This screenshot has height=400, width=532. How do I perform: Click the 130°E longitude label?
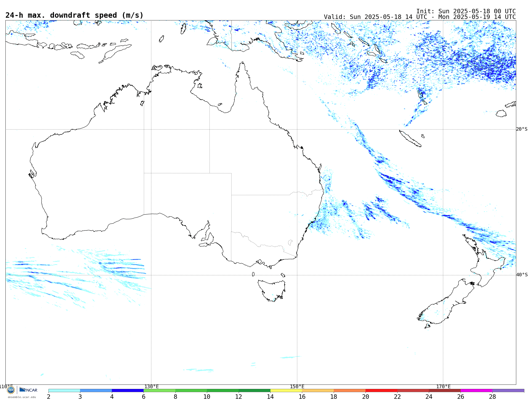(x=151, y=387)
